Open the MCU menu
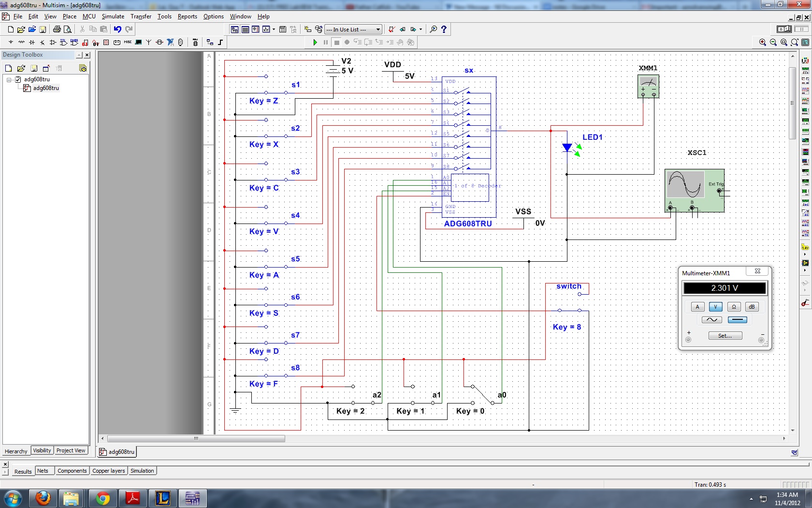812x508 pixels. pos(89,16)
